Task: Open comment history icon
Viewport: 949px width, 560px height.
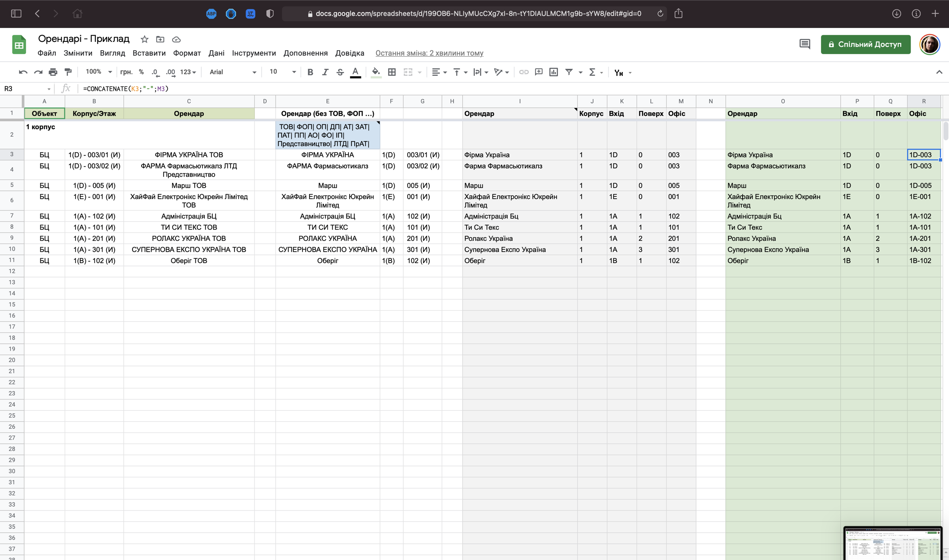Action: (804, 44)
